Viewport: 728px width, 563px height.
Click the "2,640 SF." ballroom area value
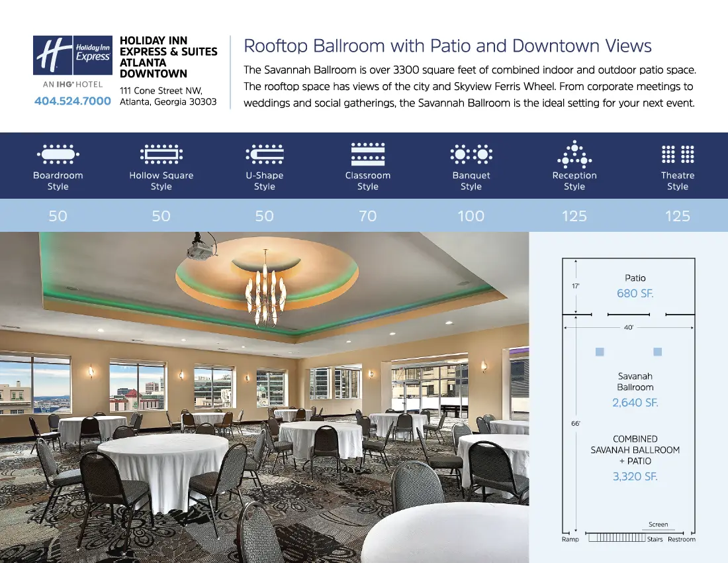tap(635, 402)
